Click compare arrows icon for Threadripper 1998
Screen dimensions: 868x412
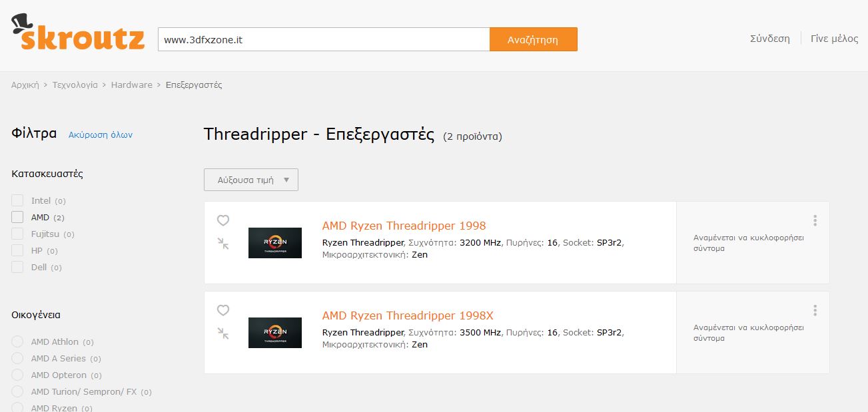click(223, 244)
